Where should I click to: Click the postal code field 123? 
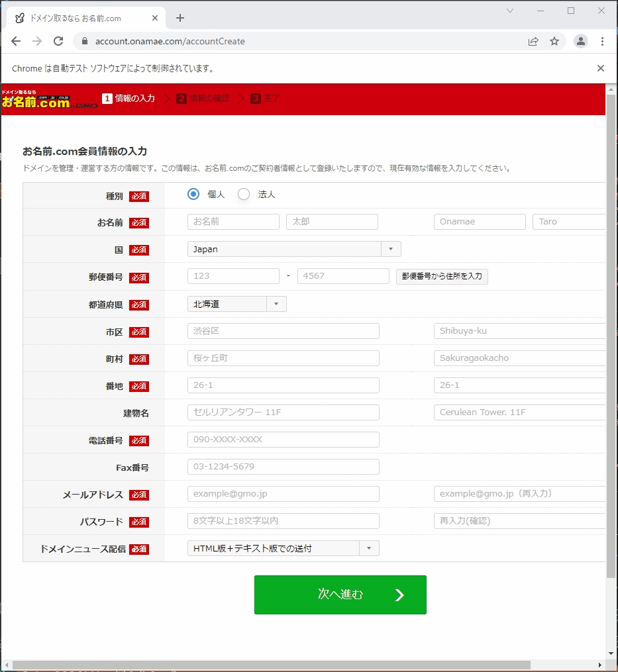pyautogui.click(x=233, y=276)
